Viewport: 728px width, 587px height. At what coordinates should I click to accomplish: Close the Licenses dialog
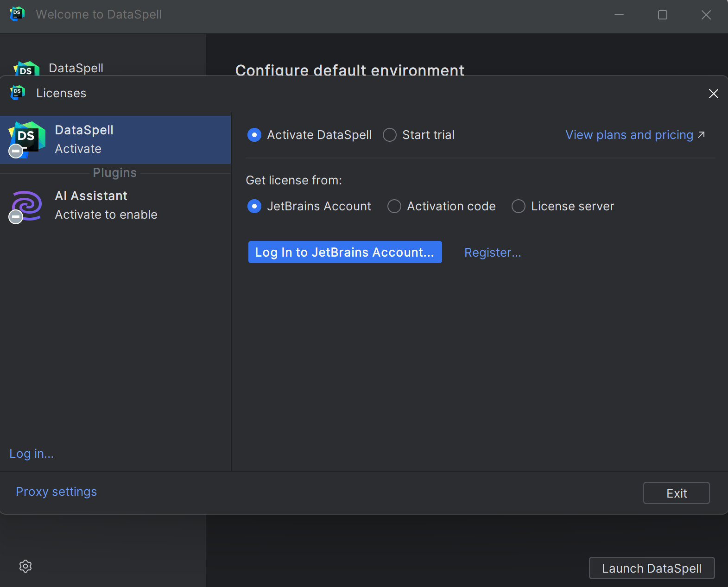click(x=714, y=94)
